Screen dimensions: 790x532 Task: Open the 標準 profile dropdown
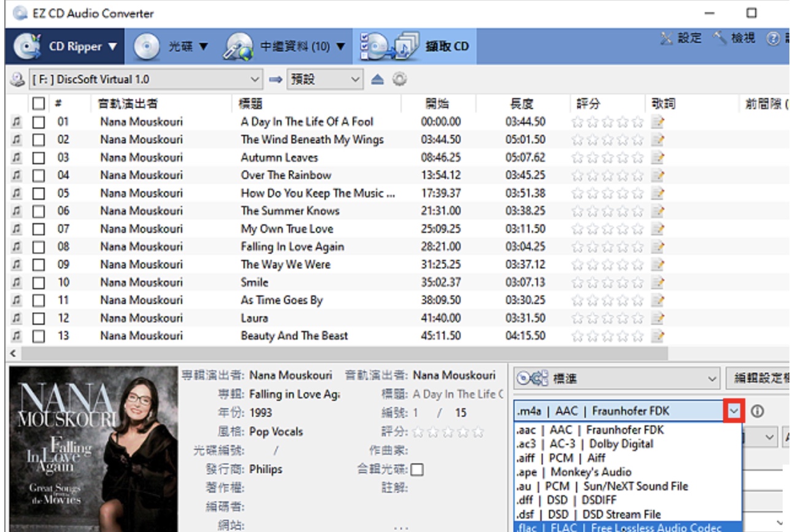click(616, 379)
